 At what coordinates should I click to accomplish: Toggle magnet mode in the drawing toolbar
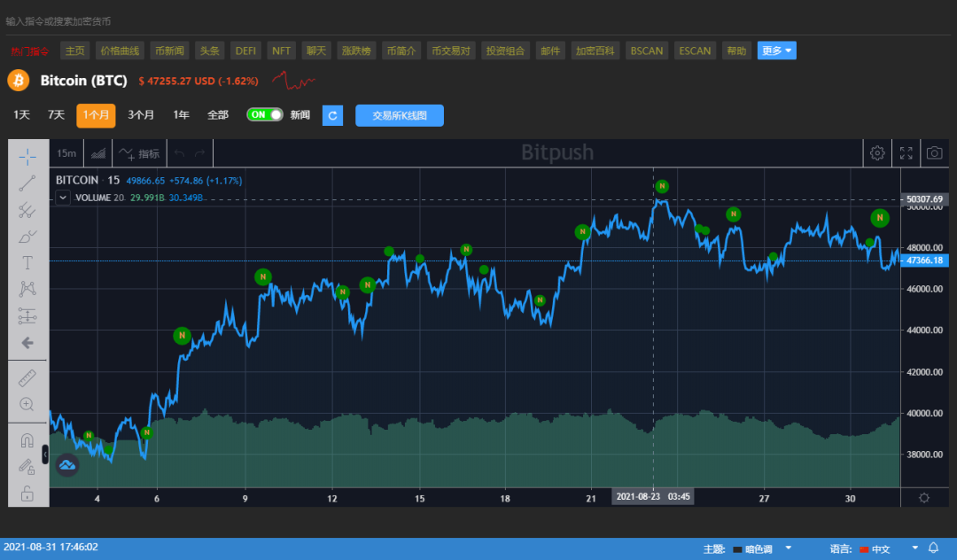pyautogui.click(x=27, y=440)
